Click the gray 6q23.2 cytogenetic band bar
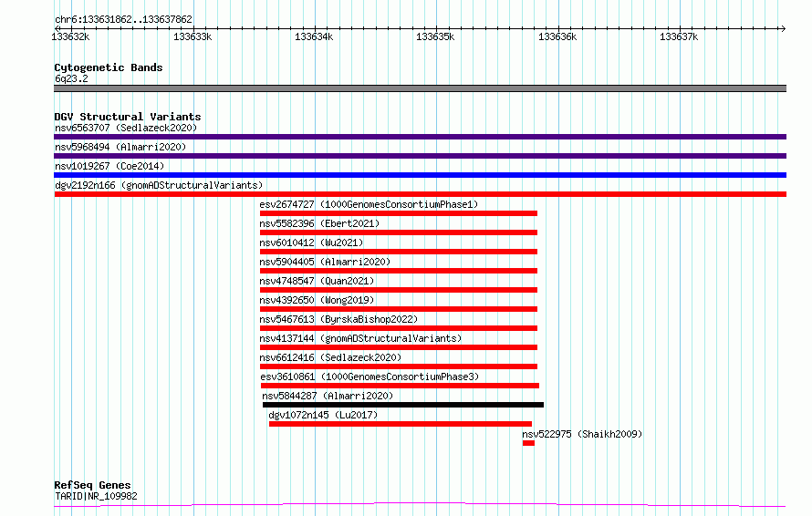The height and width of the screenshot is (516, 812). (x=420, y=88)
